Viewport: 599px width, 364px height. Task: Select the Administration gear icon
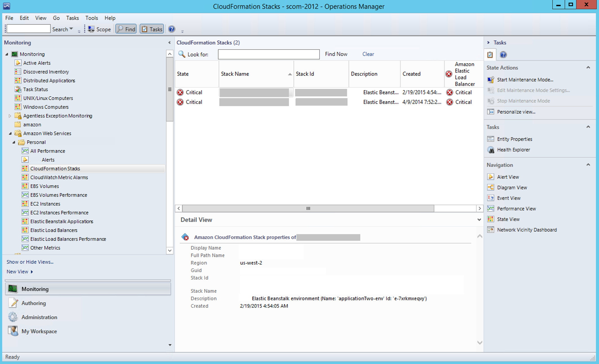point(13,317)
